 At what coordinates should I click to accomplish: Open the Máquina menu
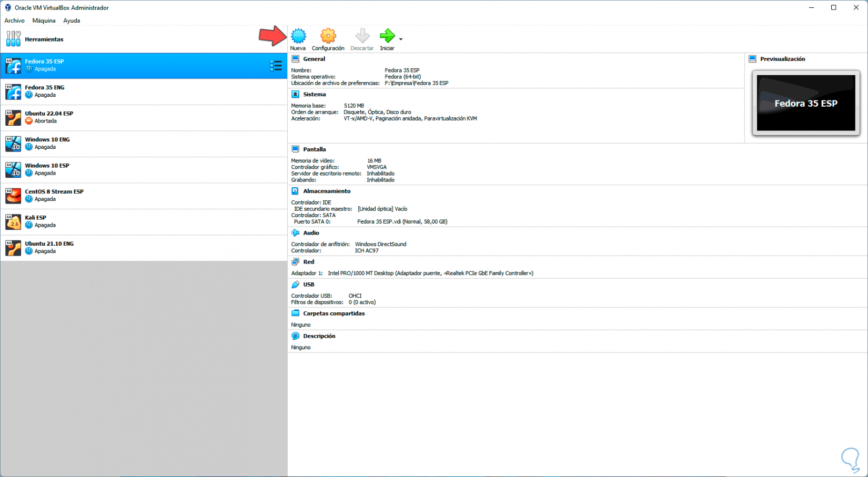click(x=44, y=21)
